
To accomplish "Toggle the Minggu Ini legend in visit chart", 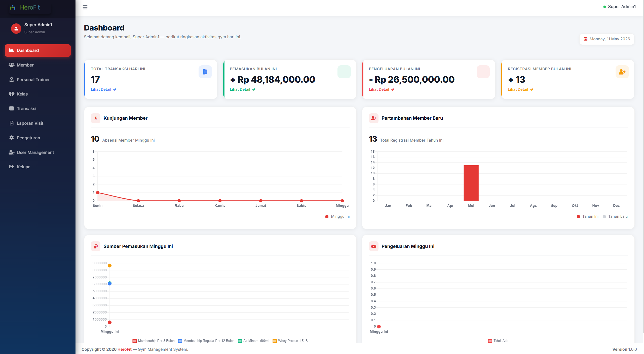I will pos(337,216).
